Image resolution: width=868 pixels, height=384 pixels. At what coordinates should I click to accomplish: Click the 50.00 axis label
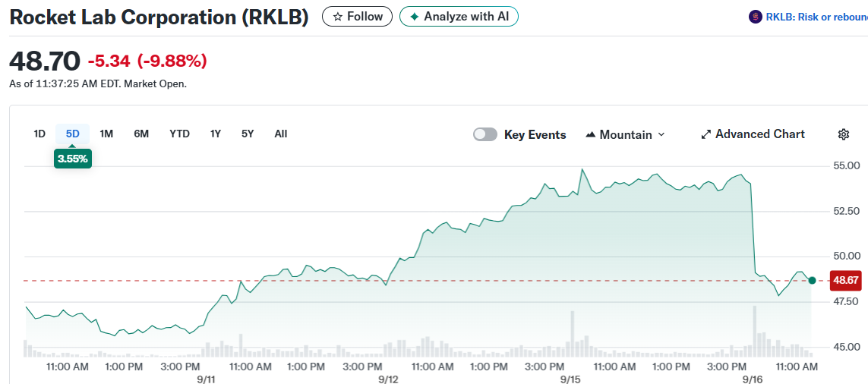[x=846, y=257]
